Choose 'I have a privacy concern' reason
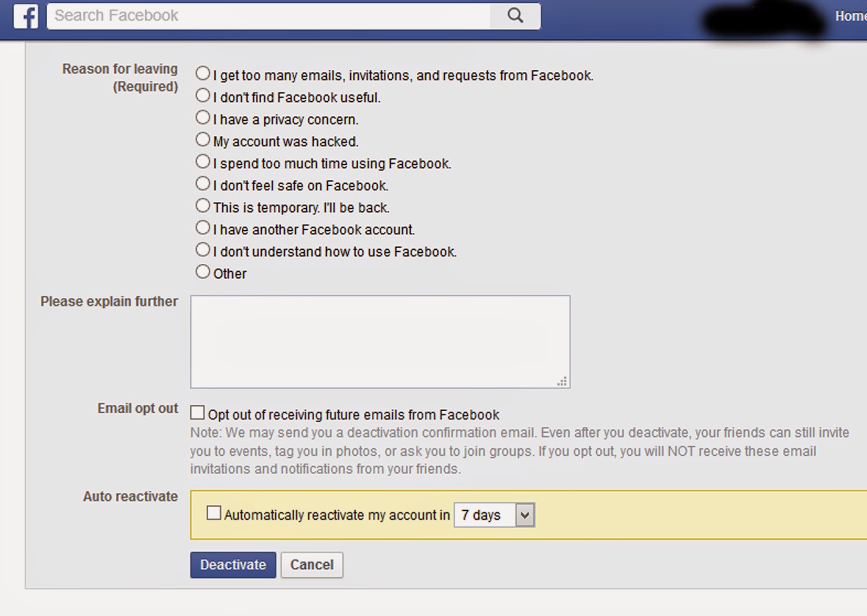This screenshot has height=616, width=867. click(x=203, y=117)
